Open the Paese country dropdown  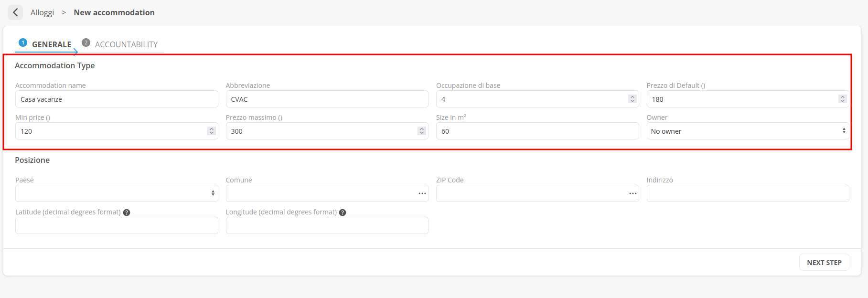pos(117,193)
